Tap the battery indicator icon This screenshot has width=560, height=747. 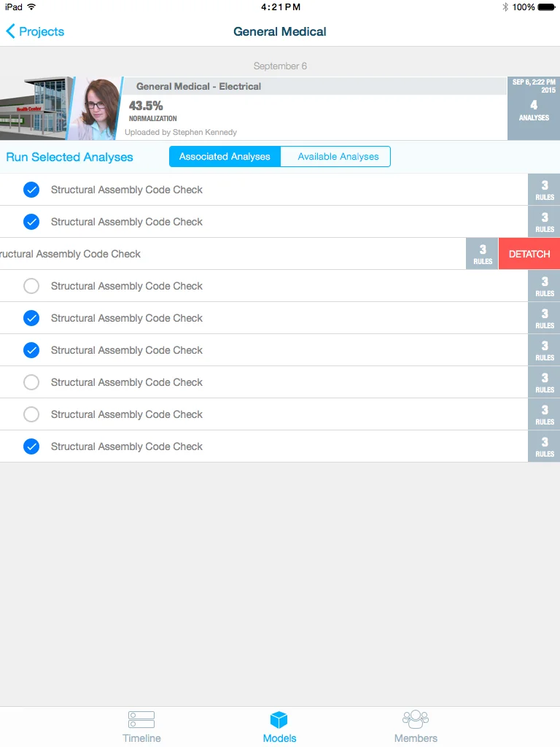[x=546, y=7]
